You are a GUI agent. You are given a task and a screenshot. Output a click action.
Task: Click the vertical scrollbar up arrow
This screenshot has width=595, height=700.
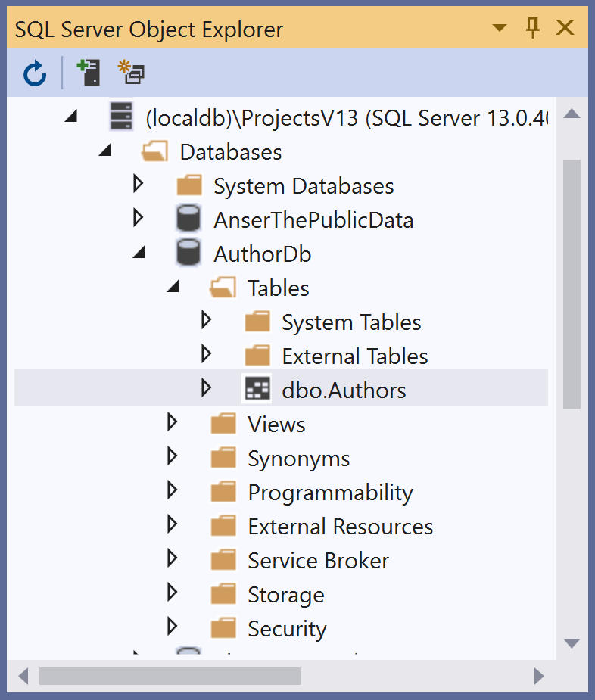[x=572, y=114]
